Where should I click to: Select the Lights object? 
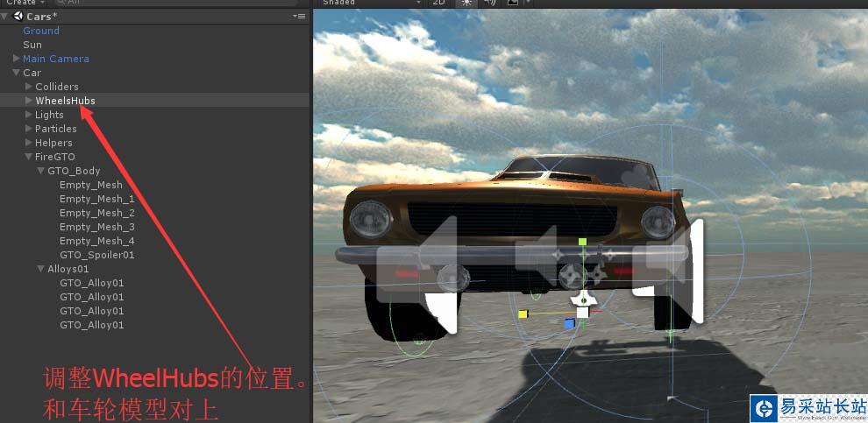[49, 115]
